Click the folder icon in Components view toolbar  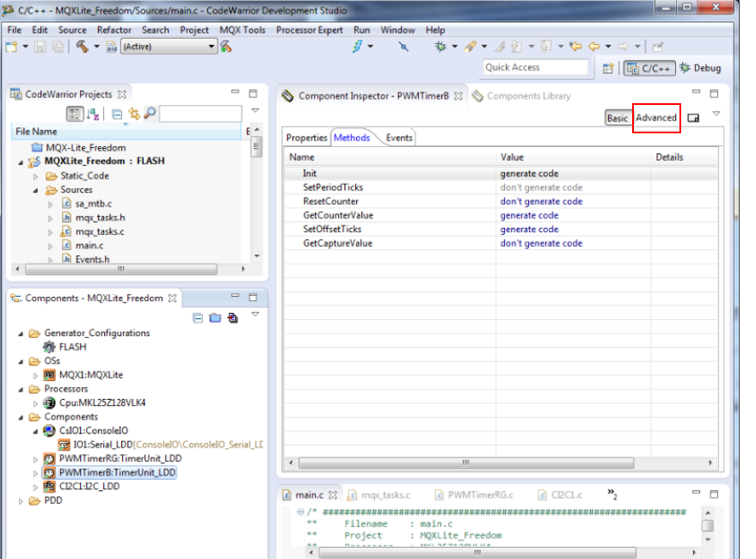point(215,318)
